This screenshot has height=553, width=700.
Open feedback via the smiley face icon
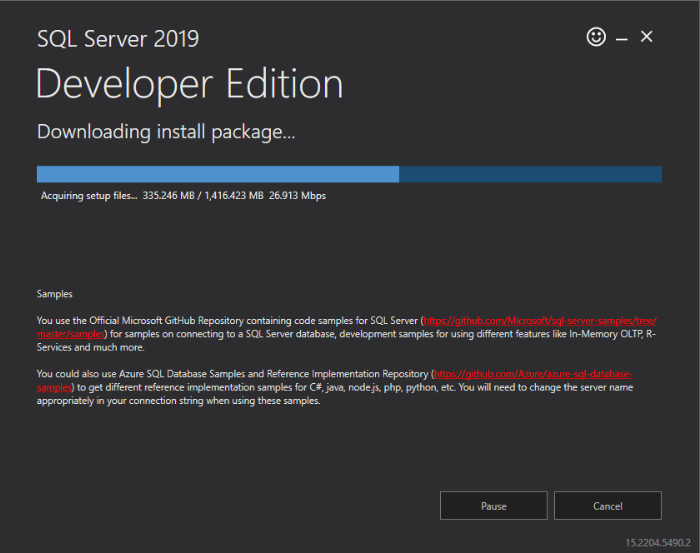click(596, 37)
